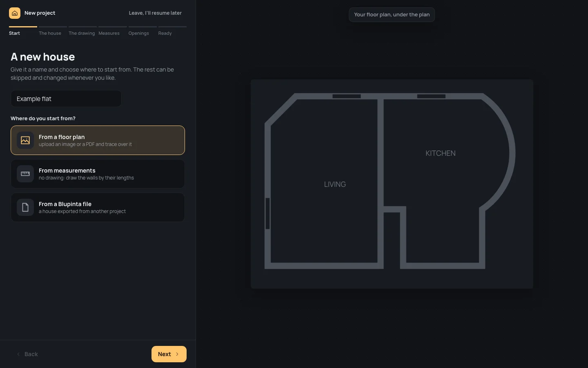Viewport: 588px width, 368px height.
Task: Click 'Leave, I'll resume later' link
Action: tap(155, 13)
